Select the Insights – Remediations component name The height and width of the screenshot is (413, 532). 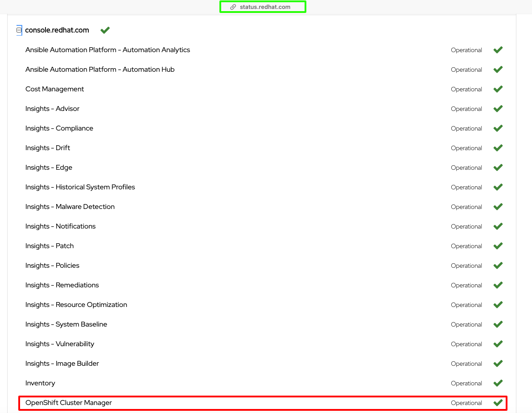tap(62, 285)
